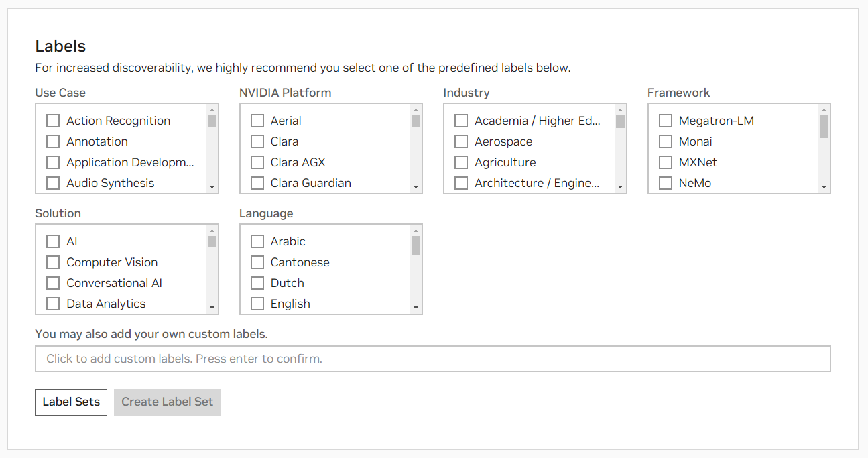The image size is (868, 458).
Task: Check the Action Recognition checkbox
Action: 53,121
